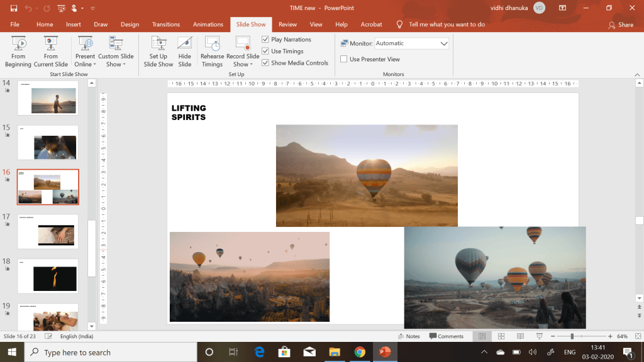Adjust the zoom slider in status bar
This screenshot has height=362, width=644.
[572, 336]
